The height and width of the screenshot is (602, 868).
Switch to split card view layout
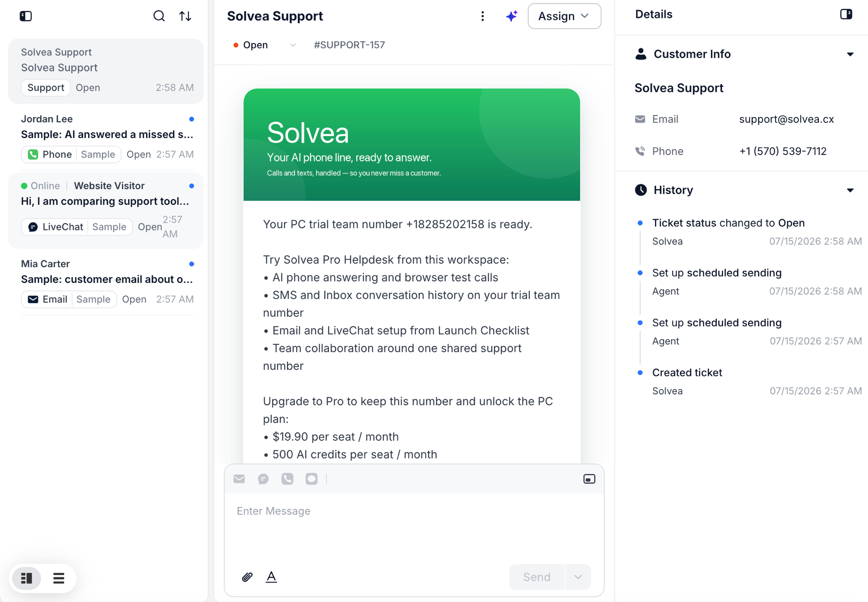coord(27,578)
